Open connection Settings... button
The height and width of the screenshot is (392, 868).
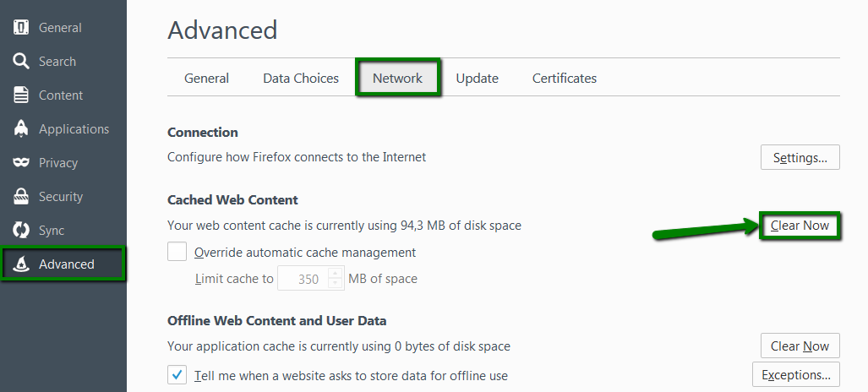[800, 157]
